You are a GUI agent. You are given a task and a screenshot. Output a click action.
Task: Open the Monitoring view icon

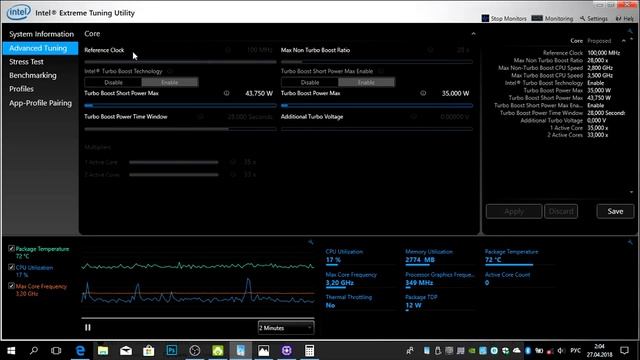[537, 18]
